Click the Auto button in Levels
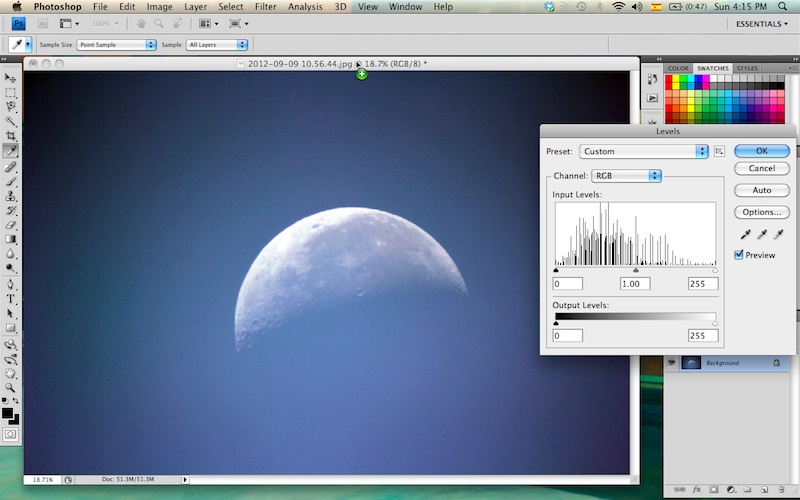Image resolution: width=800 pixels, height=500 pixels. (761, 190)
